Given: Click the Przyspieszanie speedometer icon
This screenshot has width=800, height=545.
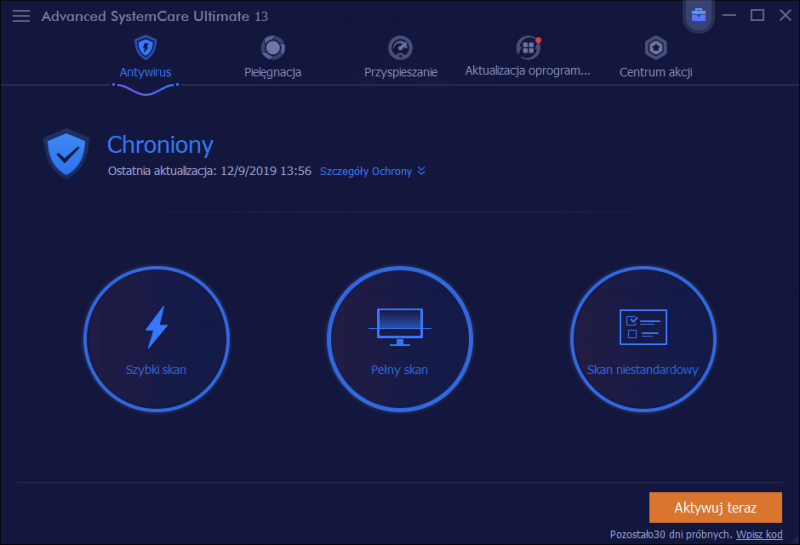Looking at the screenshot, I should point(401,48).
